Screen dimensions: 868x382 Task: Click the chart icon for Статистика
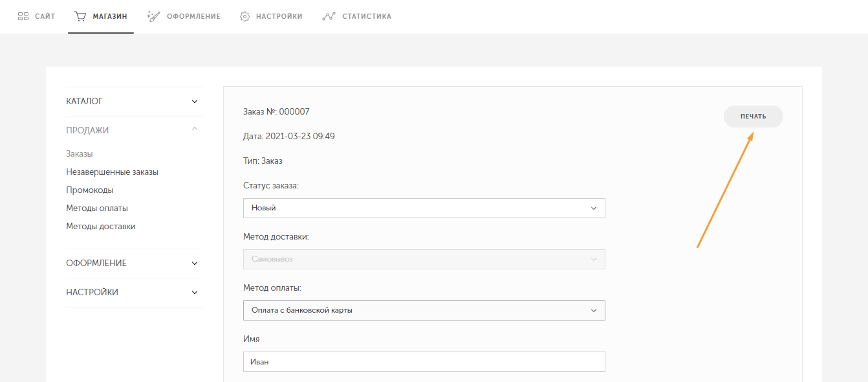click(x=329, y=16)
